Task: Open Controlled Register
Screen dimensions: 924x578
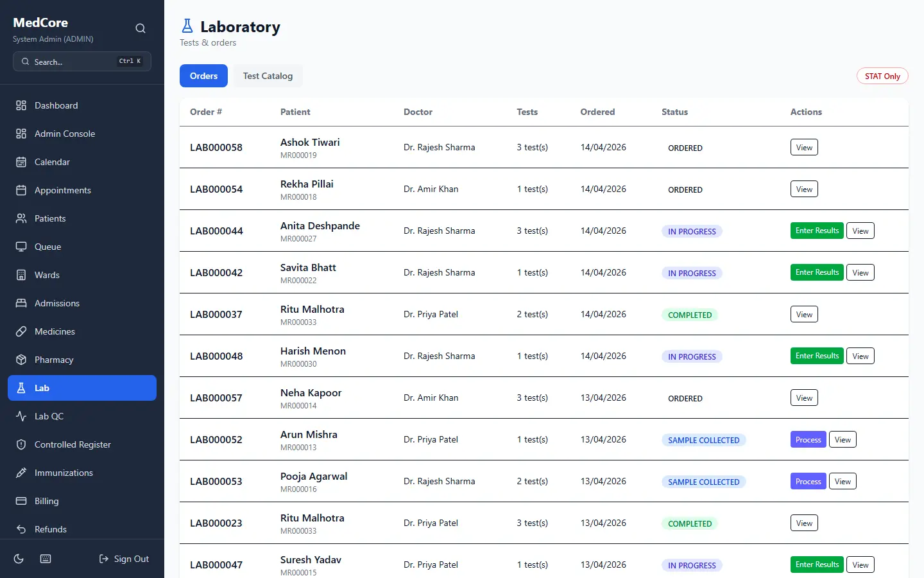Action: [82, 444]
